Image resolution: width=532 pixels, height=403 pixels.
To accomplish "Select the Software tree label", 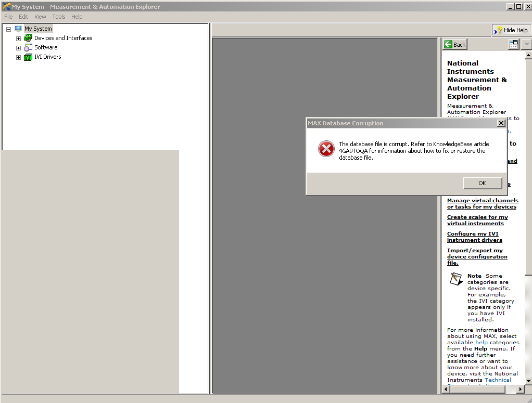I will [x=46, y=47].
